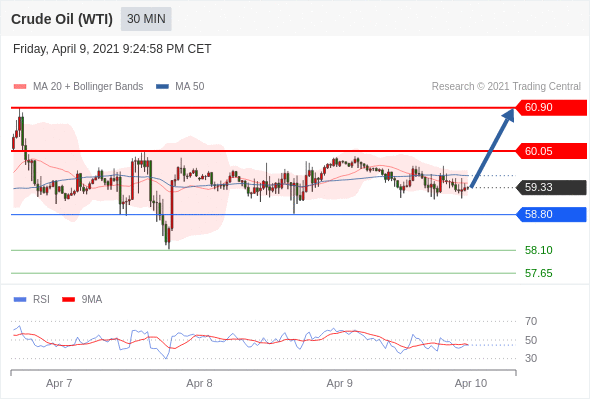Click the red 9MA legend swatch
The width and height of the screenshot is (590, 400).
68,300
